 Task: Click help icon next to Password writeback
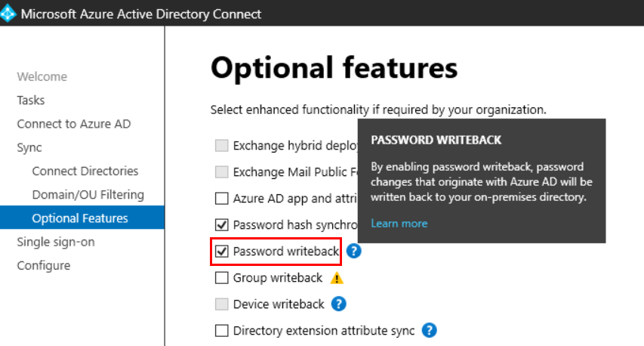click(353, 252)
